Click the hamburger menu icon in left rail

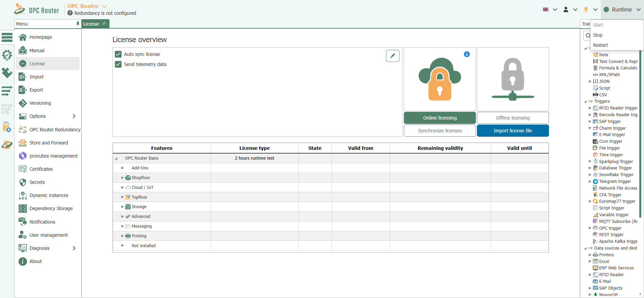tap(7, 37)
